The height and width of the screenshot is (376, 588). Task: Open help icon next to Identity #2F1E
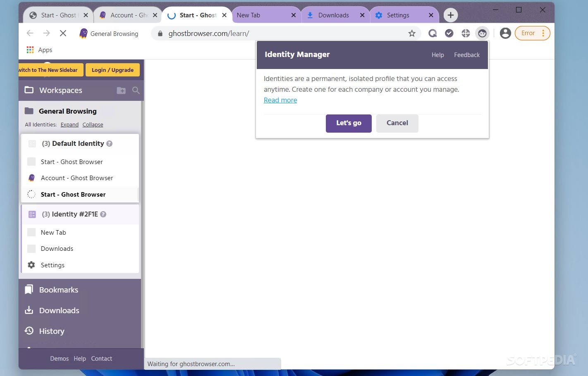(x=103, y=214)
